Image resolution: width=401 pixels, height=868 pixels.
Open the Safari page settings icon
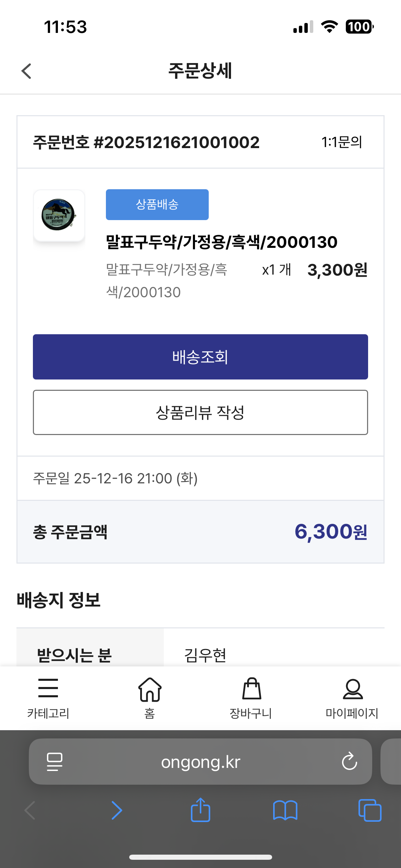click(54, 762)
